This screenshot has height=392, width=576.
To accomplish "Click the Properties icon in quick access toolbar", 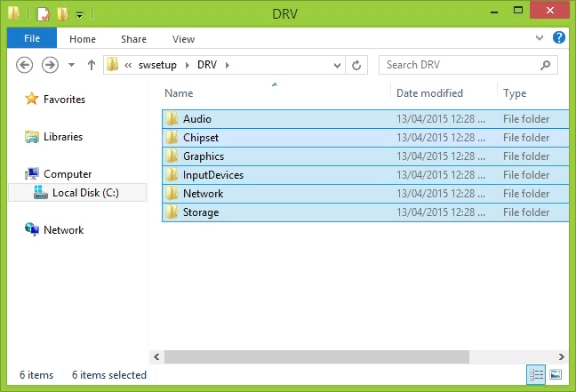I will (43, 14).
